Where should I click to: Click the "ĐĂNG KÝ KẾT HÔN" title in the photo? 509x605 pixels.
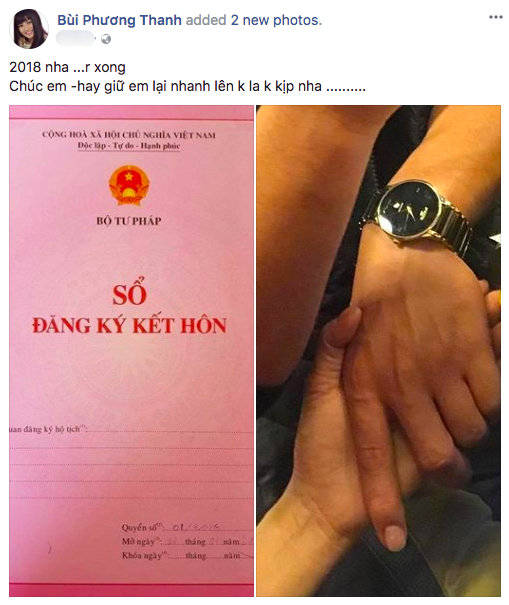pos(129,326)
